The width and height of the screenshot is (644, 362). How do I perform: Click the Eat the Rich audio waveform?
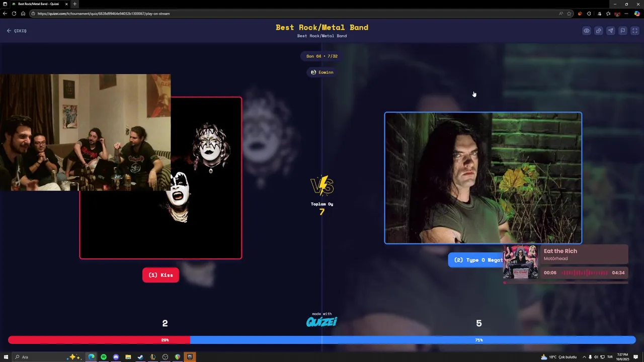click(584, 273)
